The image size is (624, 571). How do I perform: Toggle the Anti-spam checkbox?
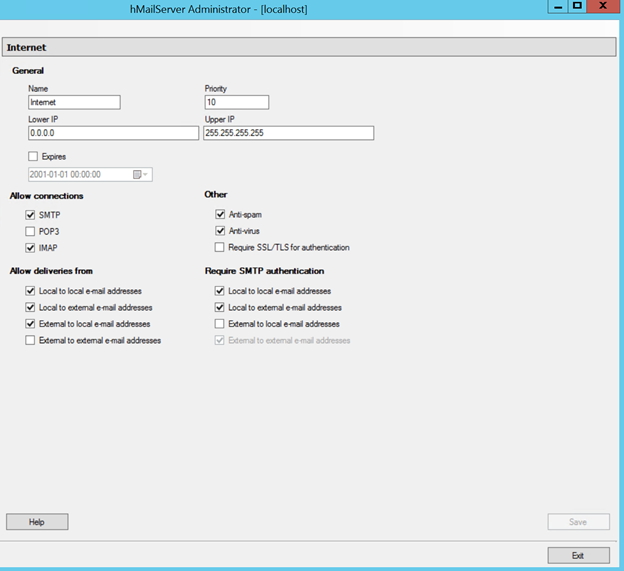(220, 214)
